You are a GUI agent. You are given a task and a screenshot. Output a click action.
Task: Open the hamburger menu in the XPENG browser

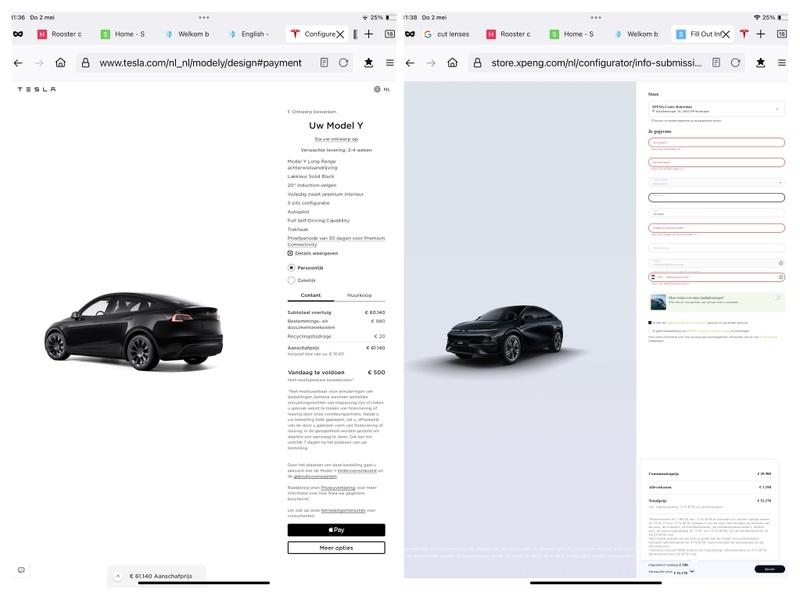coord(782,63)
